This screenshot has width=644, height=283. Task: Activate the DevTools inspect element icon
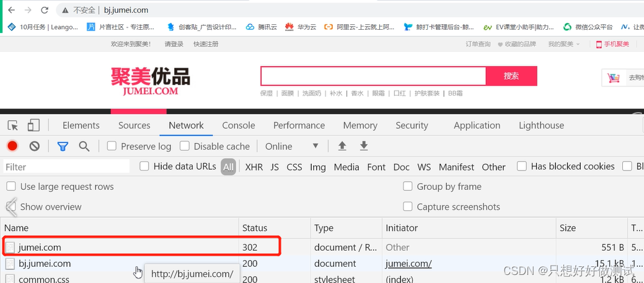(13, 125)
